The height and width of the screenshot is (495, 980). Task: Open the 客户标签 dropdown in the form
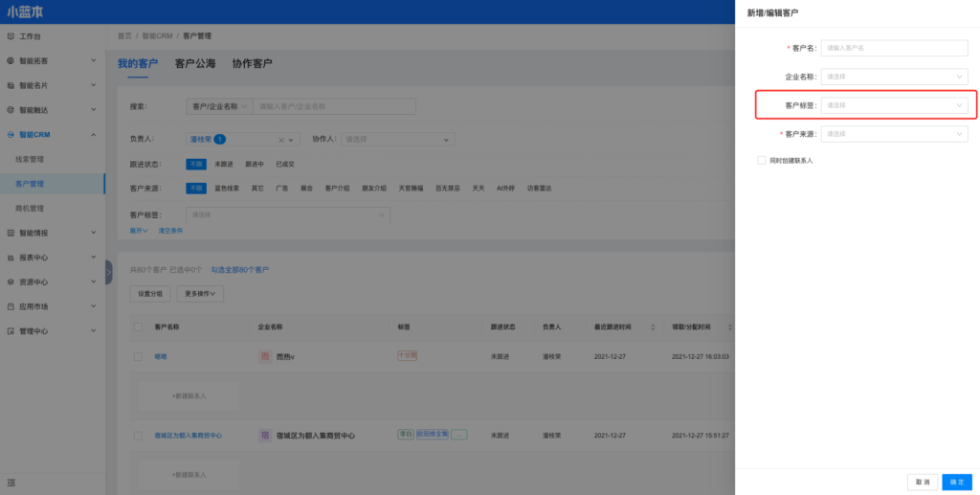point(894,105)
